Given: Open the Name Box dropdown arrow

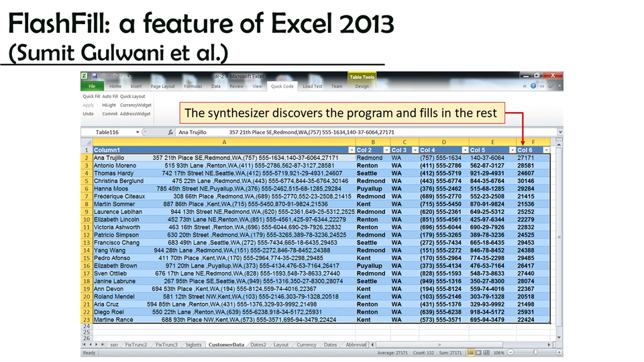Looking at the screenshot, I should click(138, 133).
